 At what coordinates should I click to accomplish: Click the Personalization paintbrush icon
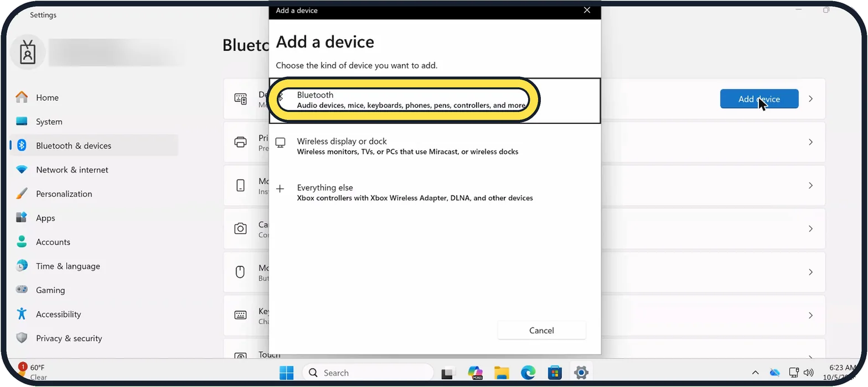click(x=22, y=193)
